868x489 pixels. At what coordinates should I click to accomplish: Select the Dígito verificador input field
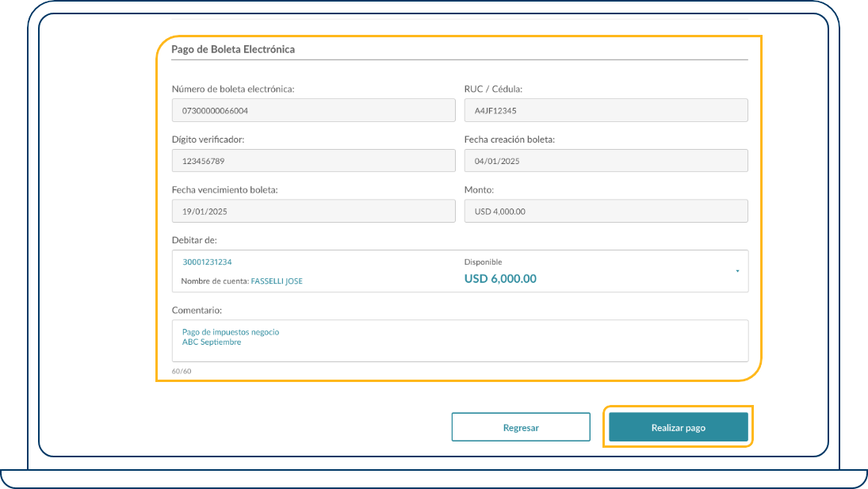pyautogui.click(x=313, y=161)
